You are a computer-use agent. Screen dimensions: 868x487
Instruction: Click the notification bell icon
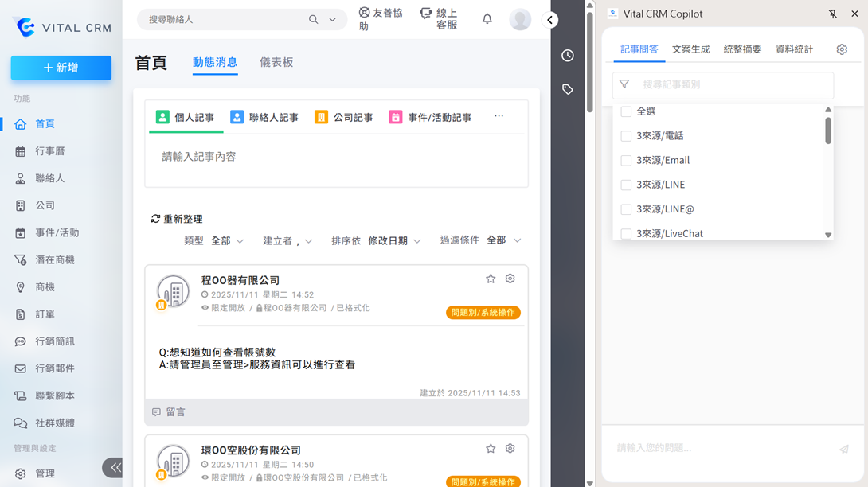(x=487, y=19)
